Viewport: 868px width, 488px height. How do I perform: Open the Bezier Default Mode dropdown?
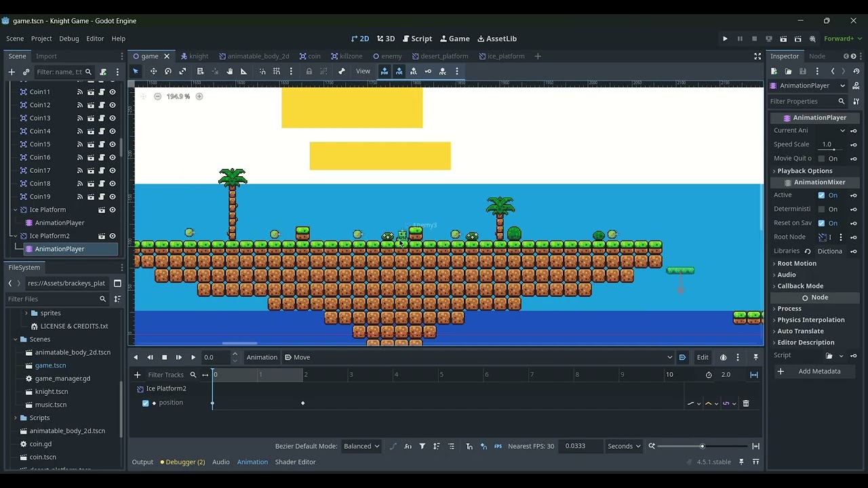pyautogui.click(x=361, y=446)
